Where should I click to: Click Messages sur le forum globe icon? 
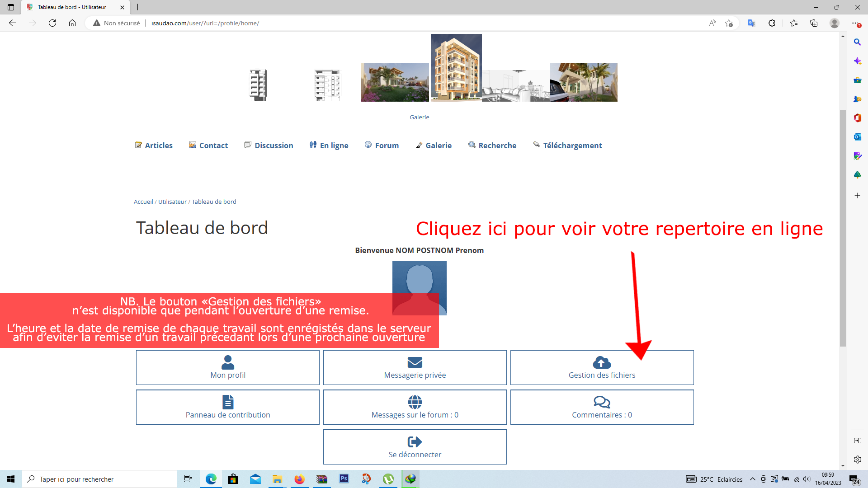pyautogui.click(x=415, y=402)
